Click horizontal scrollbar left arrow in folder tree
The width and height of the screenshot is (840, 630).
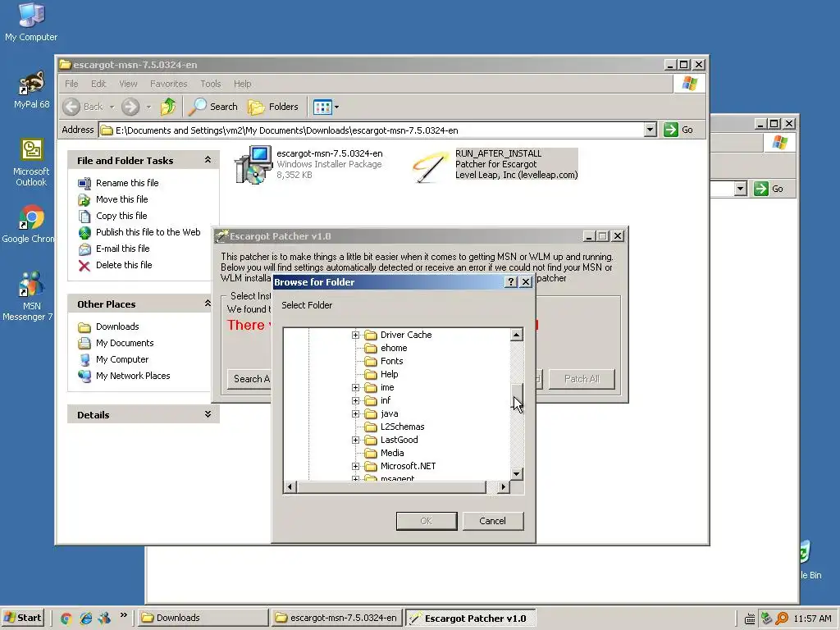[x=290, y=486]
